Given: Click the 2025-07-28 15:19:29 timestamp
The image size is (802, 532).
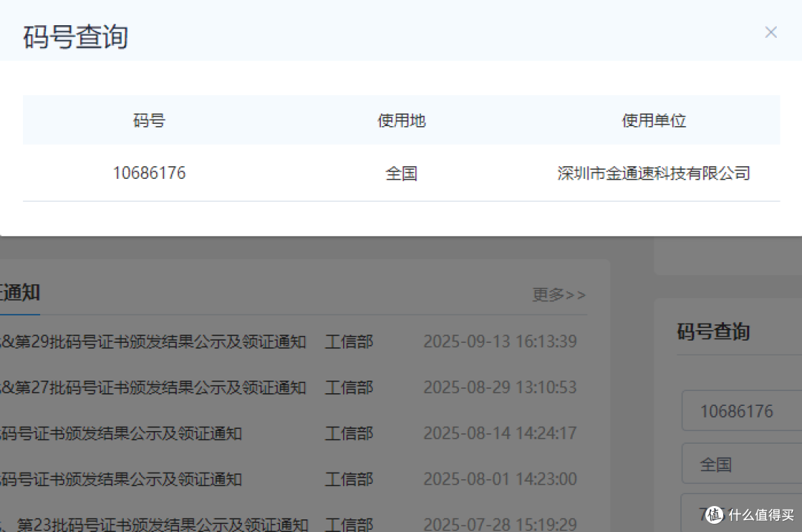Looking at the screenshot, I should 500,525.
